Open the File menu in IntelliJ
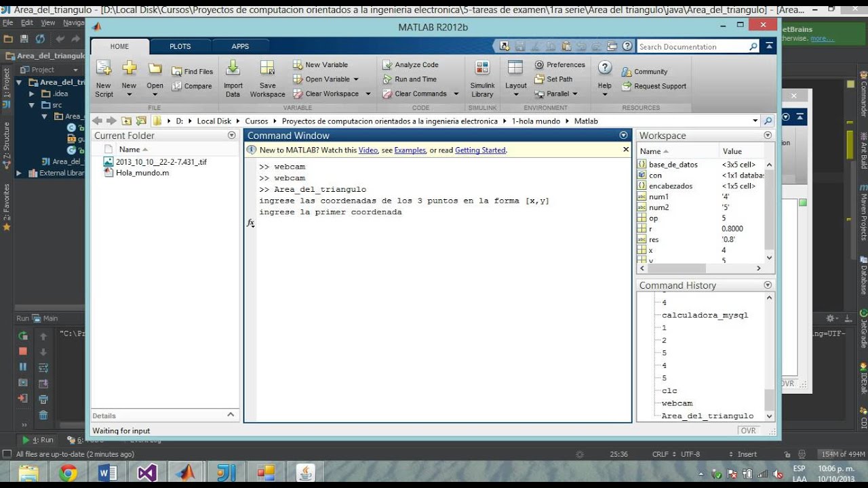The width and height of the screenshot is (868, 488). click(7, 22)
